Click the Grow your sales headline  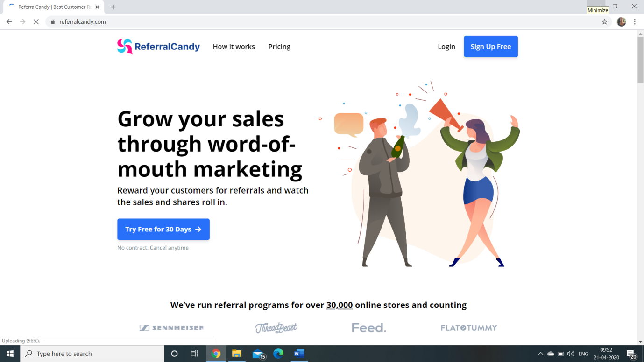210,144
